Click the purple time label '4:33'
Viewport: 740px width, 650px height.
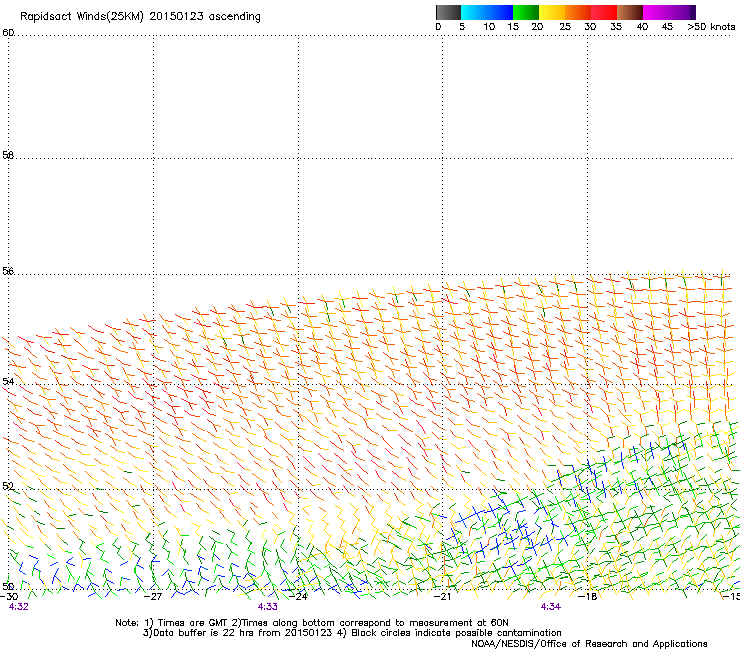pos(268,607)
